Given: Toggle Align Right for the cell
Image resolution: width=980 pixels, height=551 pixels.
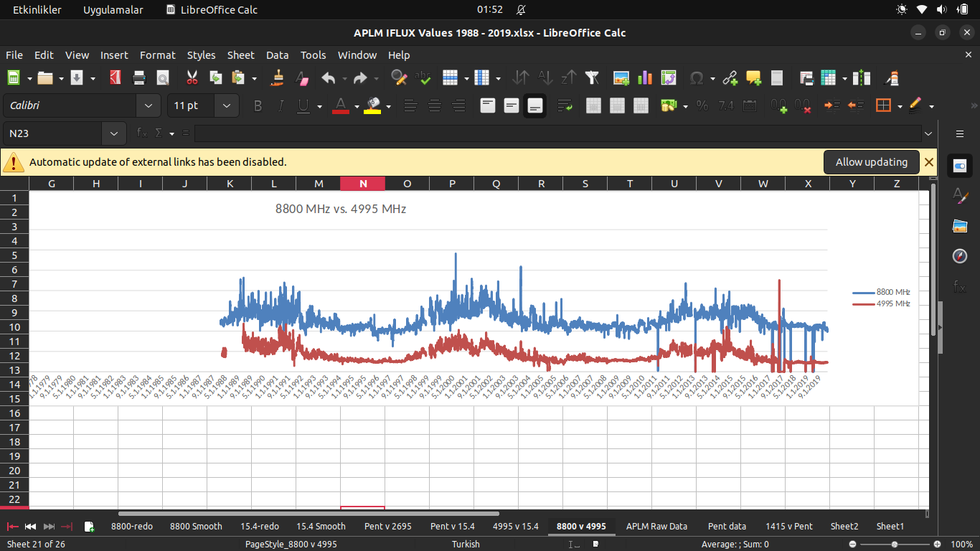Looking at the screenshot, I should (x=458, y=106).
